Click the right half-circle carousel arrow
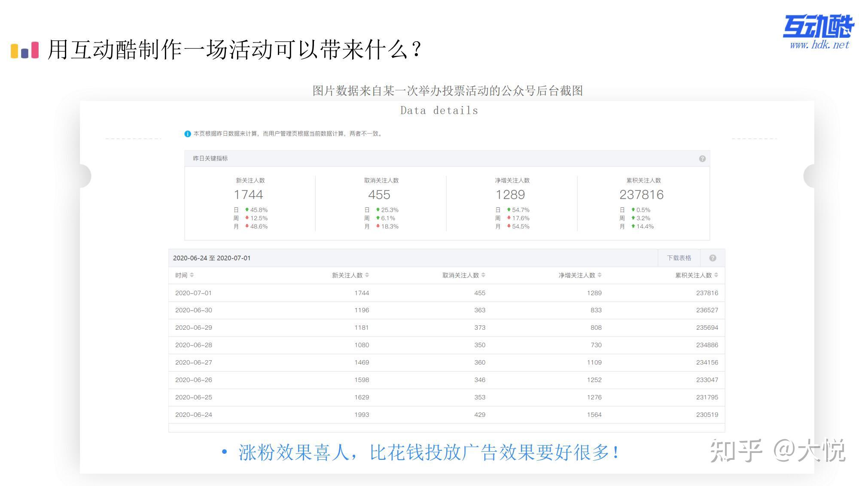This screenshot has height=486, width=868. click(x=808, y=176)
